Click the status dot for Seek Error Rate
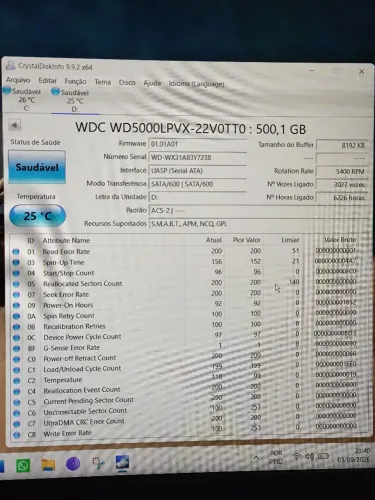 click(x=16, y=295)
